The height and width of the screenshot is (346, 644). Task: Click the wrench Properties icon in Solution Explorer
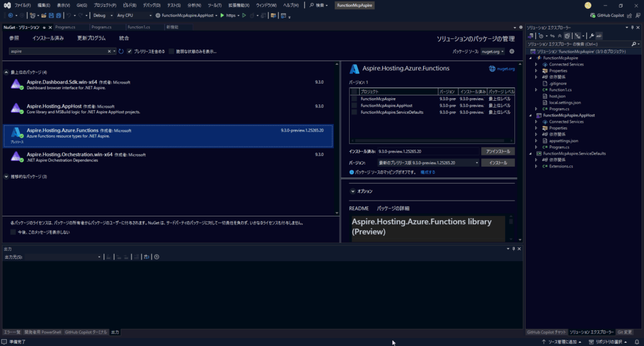pyautogui.click(x=591, y=36)
